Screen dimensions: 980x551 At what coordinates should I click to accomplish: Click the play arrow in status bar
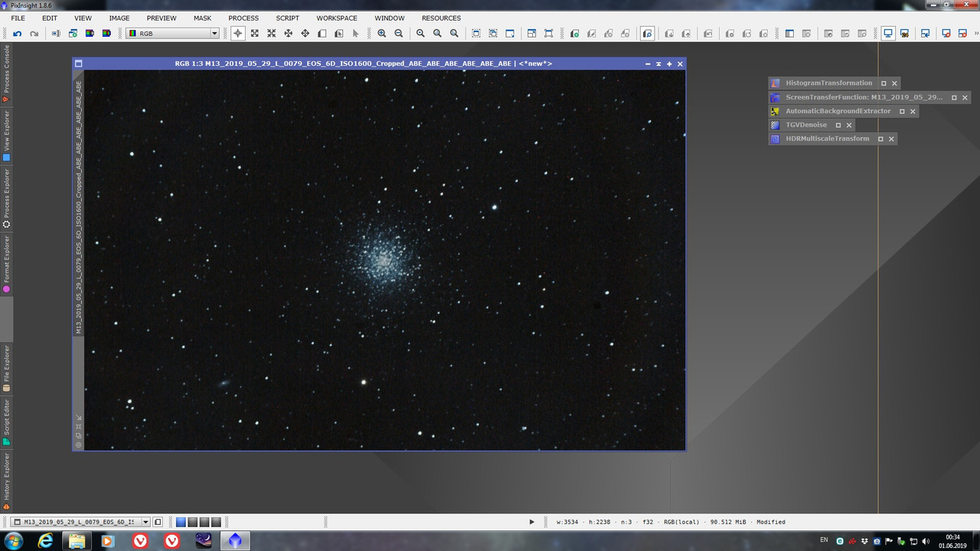(x=532, y=522)
